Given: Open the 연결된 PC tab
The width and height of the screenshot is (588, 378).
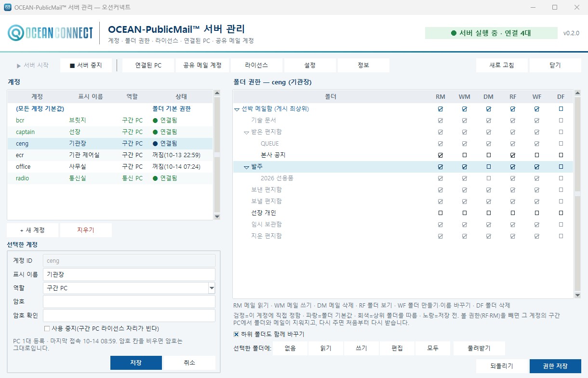Looking at the screenshot, I should [x=148, y=65].
